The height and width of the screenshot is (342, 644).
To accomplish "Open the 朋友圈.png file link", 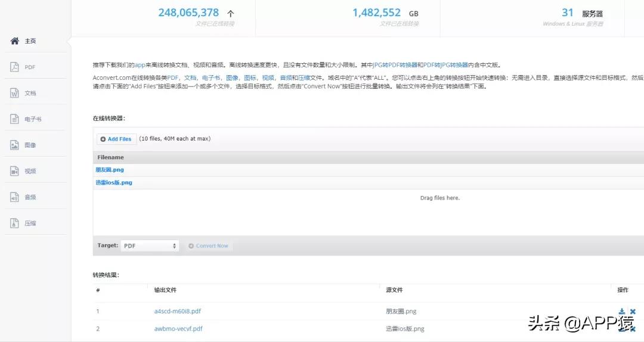I will click(x=110, y=170).
